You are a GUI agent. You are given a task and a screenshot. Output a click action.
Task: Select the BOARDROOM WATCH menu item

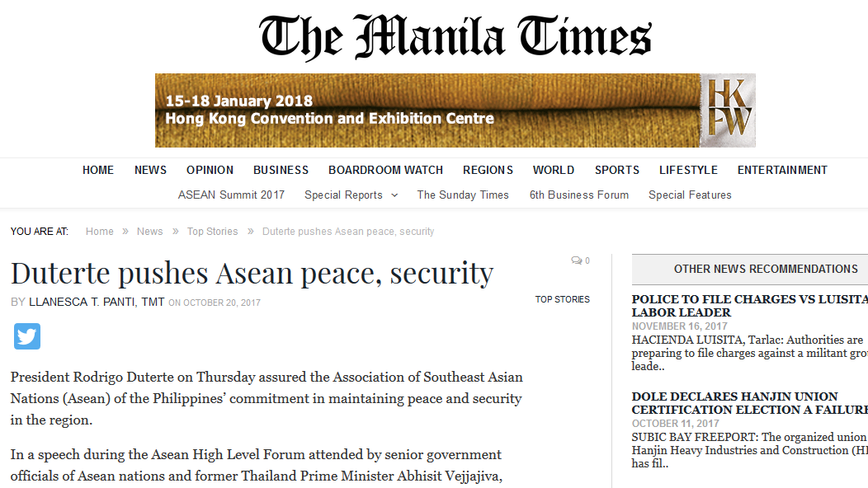pos(386,171)
